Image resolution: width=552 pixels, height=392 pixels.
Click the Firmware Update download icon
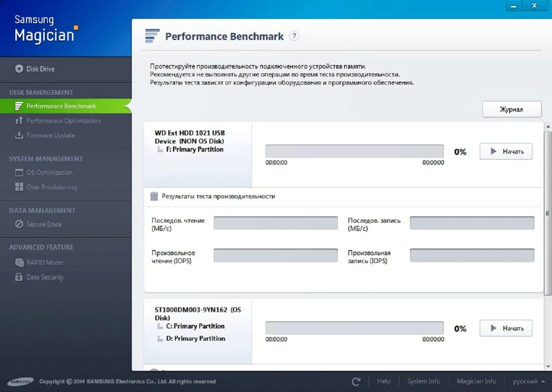[19, 135]
